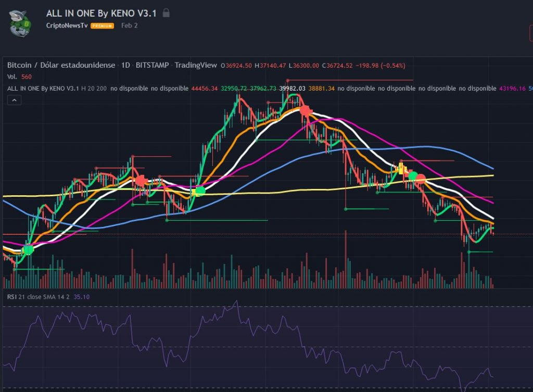The image size is (533, 392).
Task: Click the Feb 2 publication date
Action: (130, 26)
